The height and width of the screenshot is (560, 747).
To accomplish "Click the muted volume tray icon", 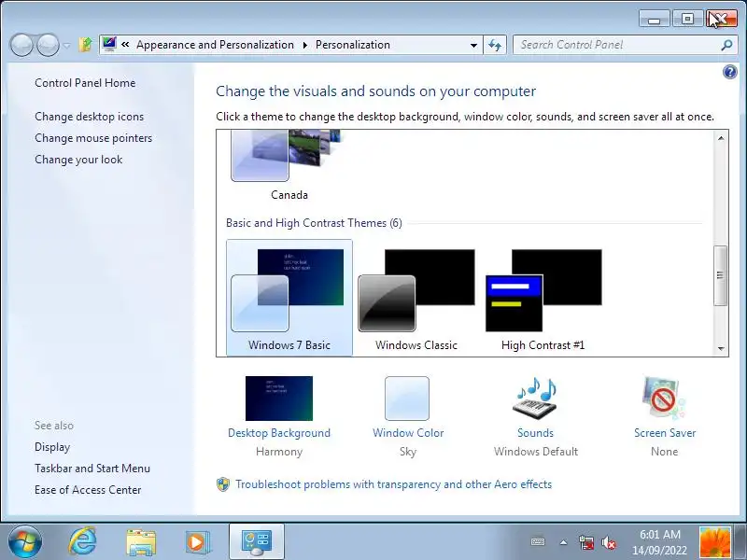I will (x=609, y=542).
